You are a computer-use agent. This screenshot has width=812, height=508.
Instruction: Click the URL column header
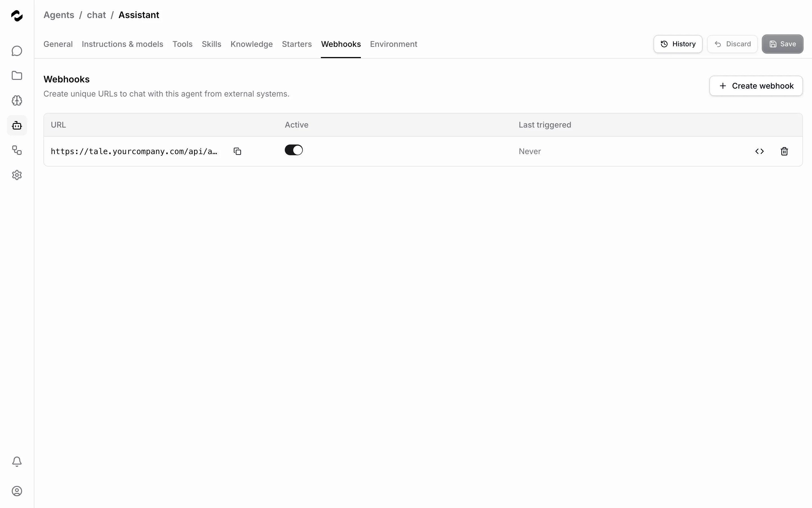pos(58,125)
